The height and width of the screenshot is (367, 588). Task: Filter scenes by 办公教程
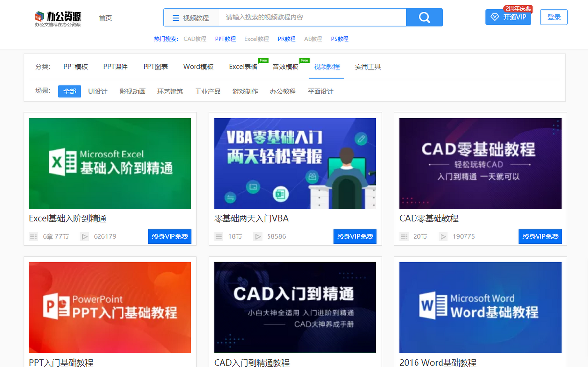point(283,91)
